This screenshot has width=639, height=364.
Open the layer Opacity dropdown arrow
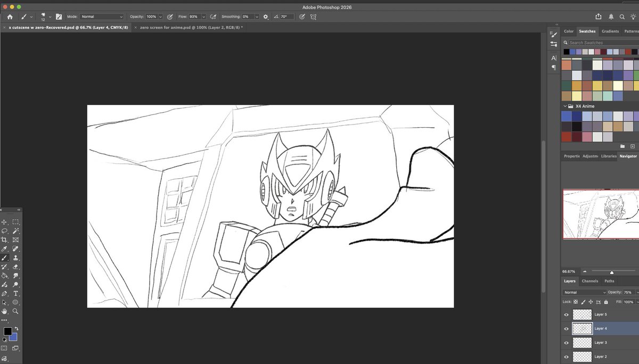point(636,292)
